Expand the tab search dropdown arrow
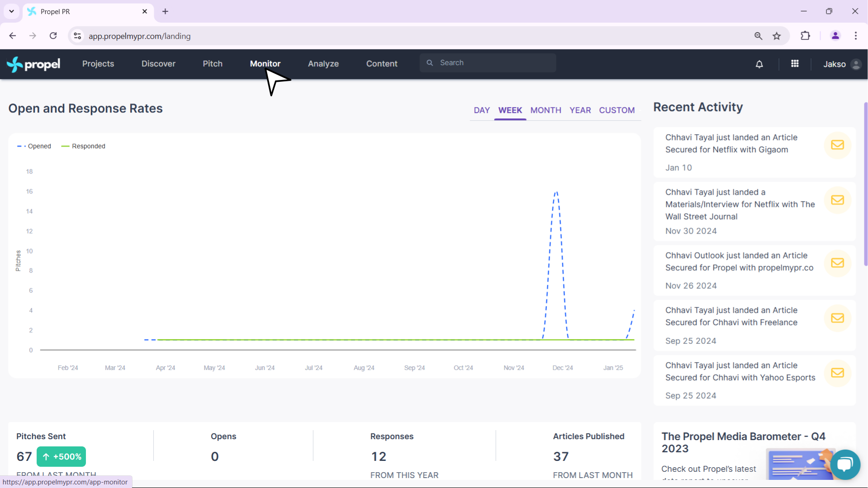The width and height of the screenshot is (868, 488). coord(11,11)
